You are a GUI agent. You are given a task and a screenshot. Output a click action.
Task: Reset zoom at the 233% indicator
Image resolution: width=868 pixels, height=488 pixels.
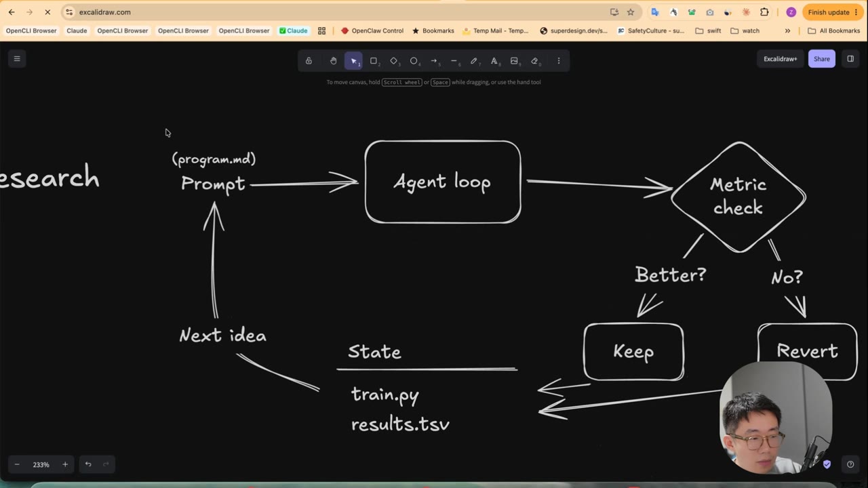point(41,464)
